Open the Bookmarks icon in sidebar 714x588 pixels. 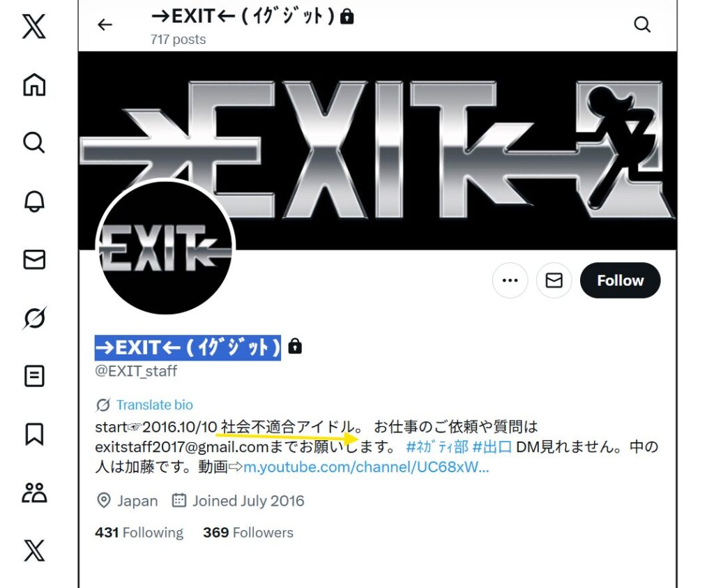34,434
